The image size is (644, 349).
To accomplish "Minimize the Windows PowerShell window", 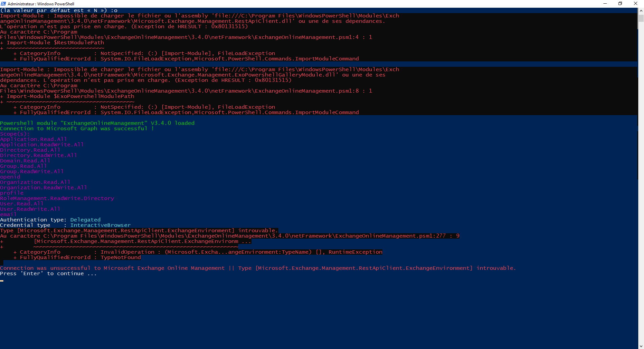I will (x=605, y=4).
